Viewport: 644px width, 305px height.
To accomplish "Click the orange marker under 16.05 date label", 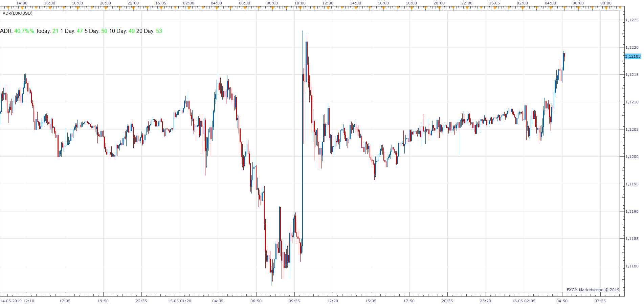I will point(495,8).
